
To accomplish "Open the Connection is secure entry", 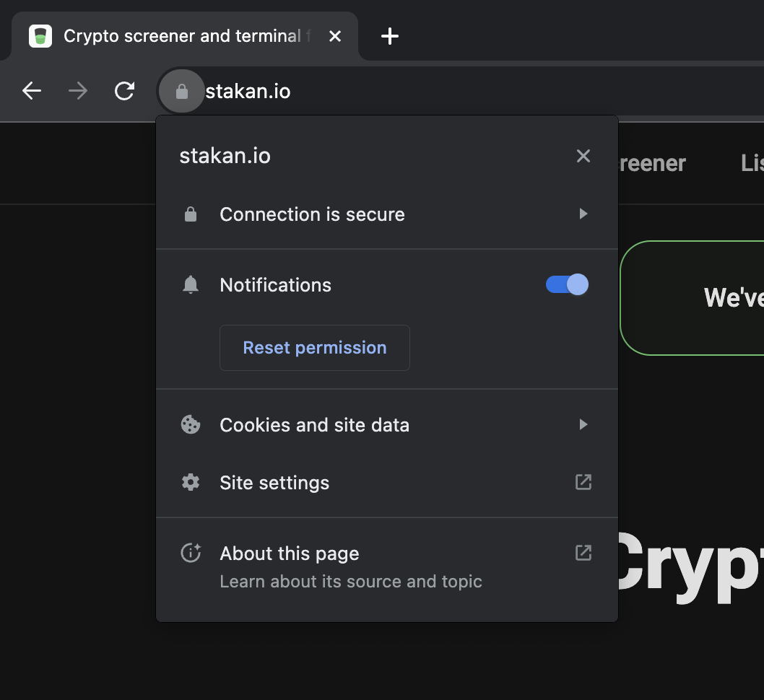I will click(x=387, y=214).
